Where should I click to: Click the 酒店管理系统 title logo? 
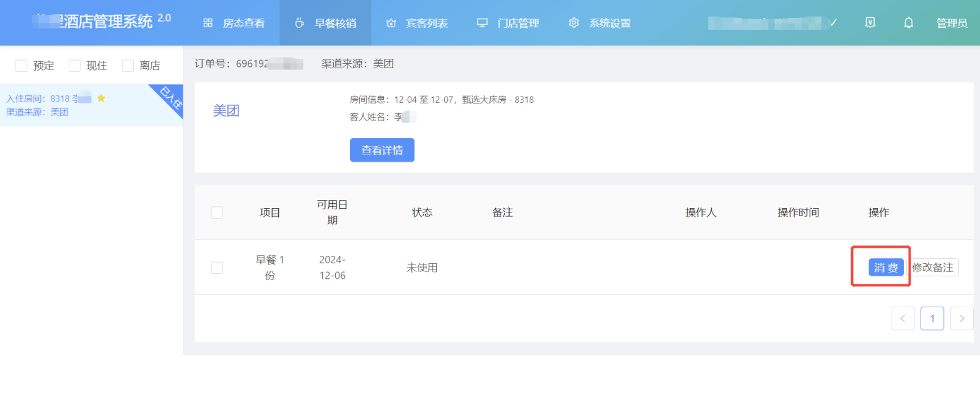point(102,21)
